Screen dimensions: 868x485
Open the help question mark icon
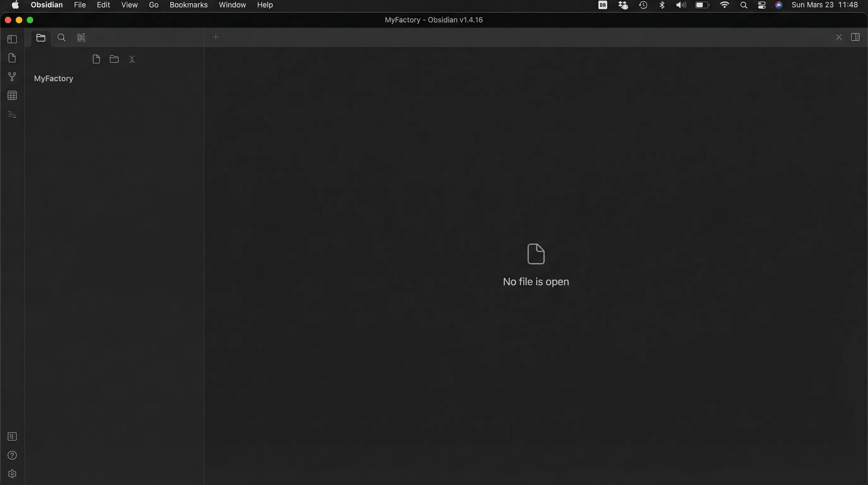coord(12,455)
